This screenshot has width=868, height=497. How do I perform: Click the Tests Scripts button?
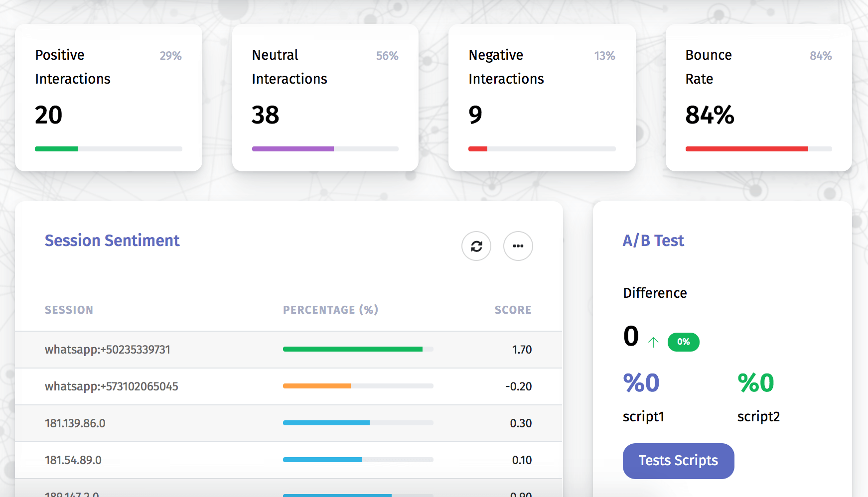(x=678, y=461)
